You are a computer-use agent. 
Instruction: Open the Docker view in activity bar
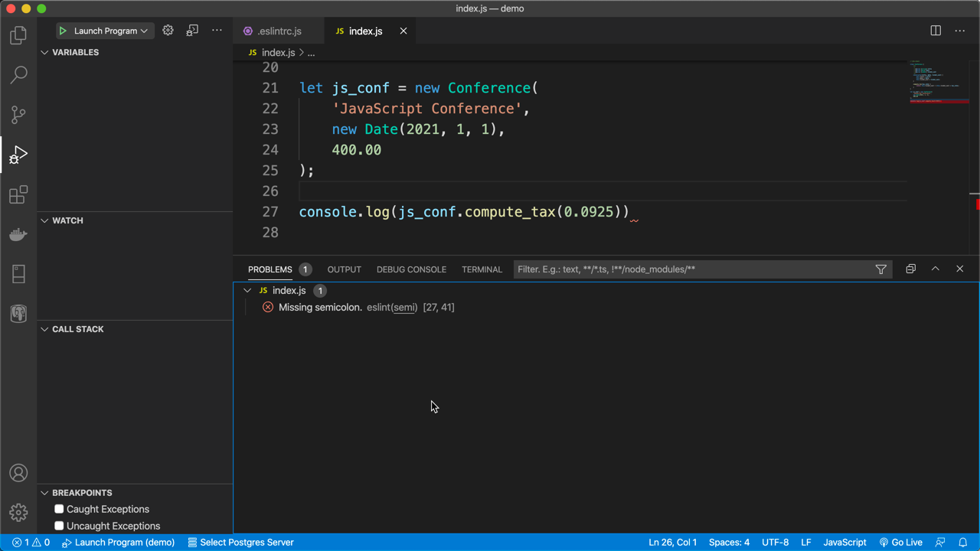18,235
